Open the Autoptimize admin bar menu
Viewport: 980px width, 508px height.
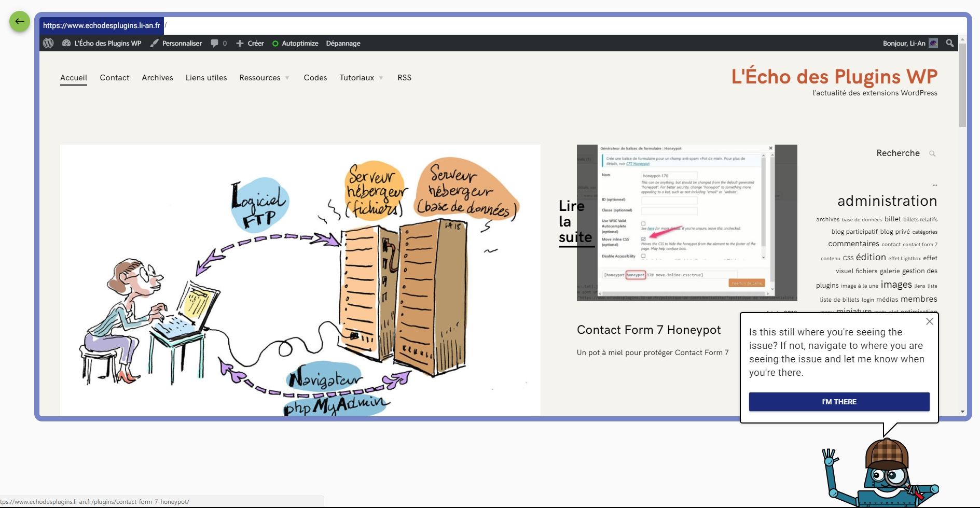click(x=295, y=43)
